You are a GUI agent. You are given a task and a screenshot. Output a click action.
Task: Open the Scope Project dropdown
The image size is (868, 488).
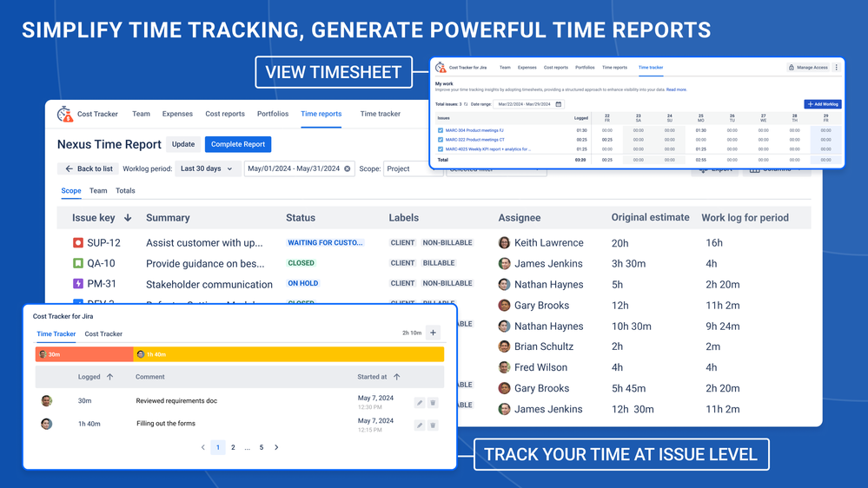[413, 168]
